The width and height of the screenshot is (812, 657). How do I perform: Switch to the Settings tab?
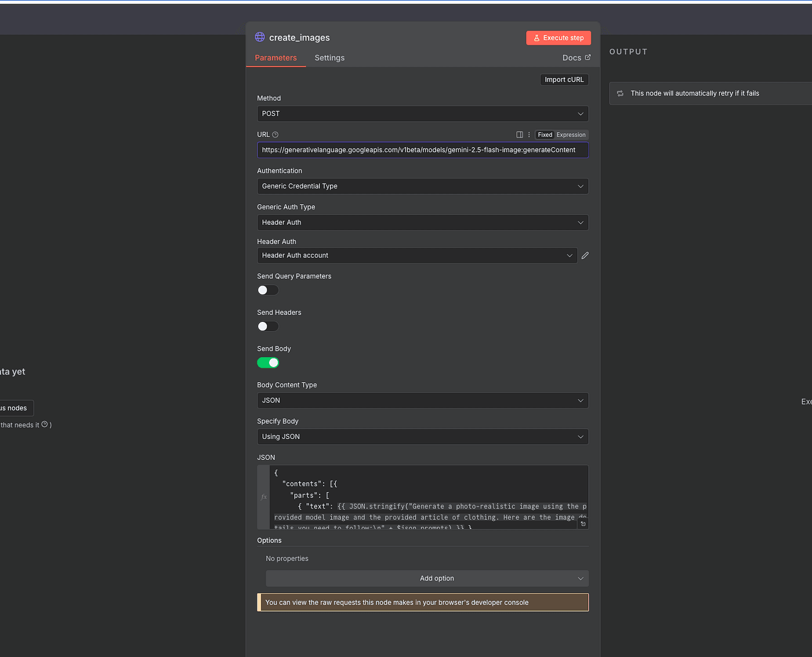click(329, 58)
